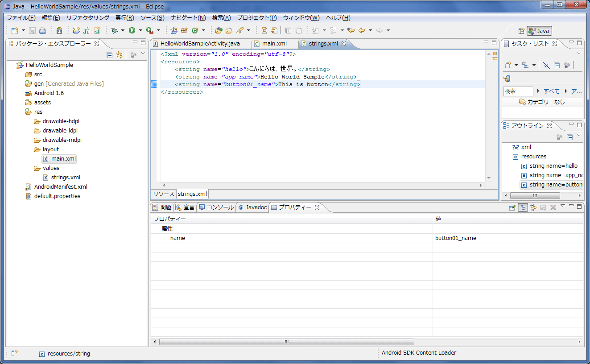Open the New wizard dropdown arrow
This screenshot has height=364, width=590.
pos(23,30)
